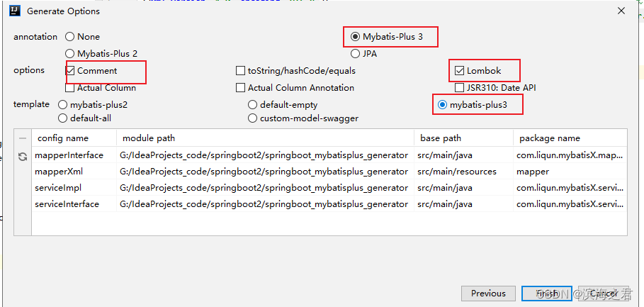Enable JSR310: Date API checkbox
This screenshot has height=307, width=644.
pyautogui.click(x=460, y=88)
